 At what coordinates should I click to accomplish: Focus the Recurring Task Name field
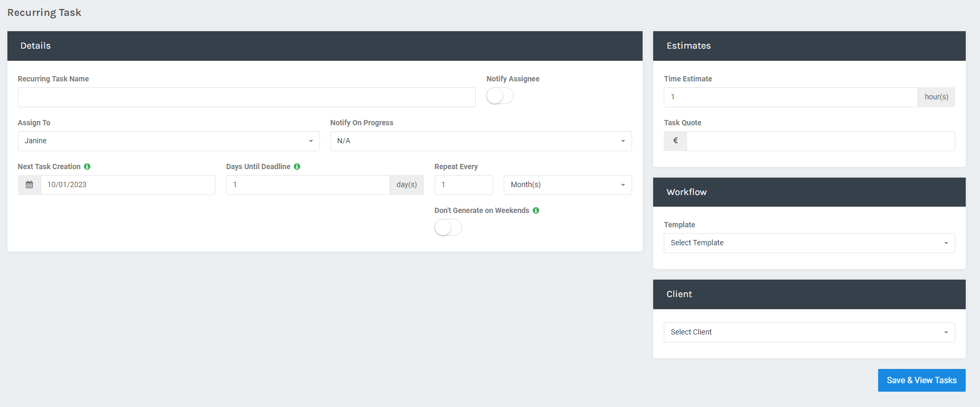click(x=247, y=97)
